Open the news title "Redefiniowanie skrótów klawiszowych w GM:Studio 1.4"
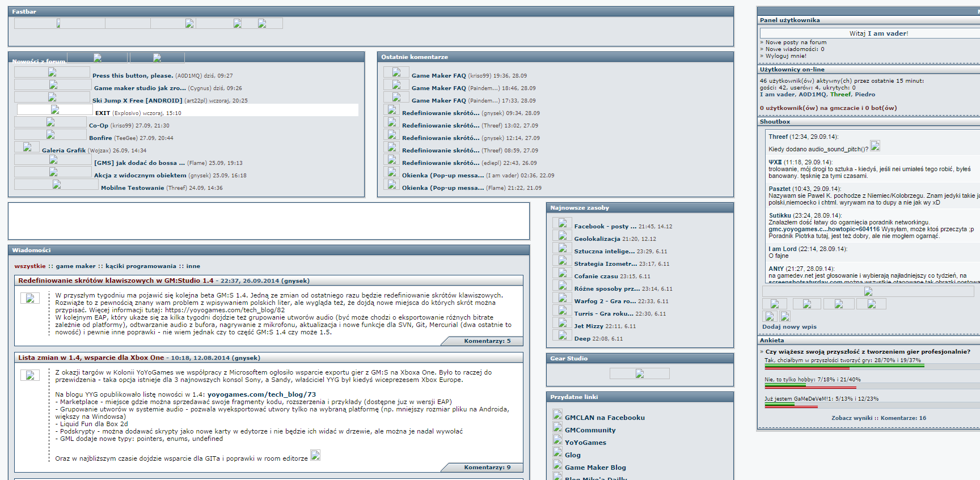 point(116,281)
